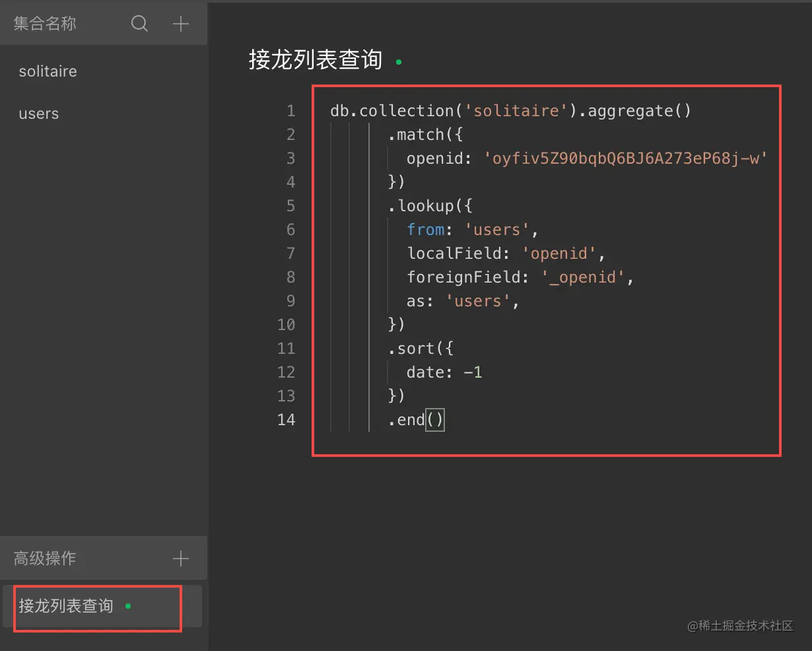812x651 pixels.
Task: Click the 集合名称 header label
Action: 45,24
